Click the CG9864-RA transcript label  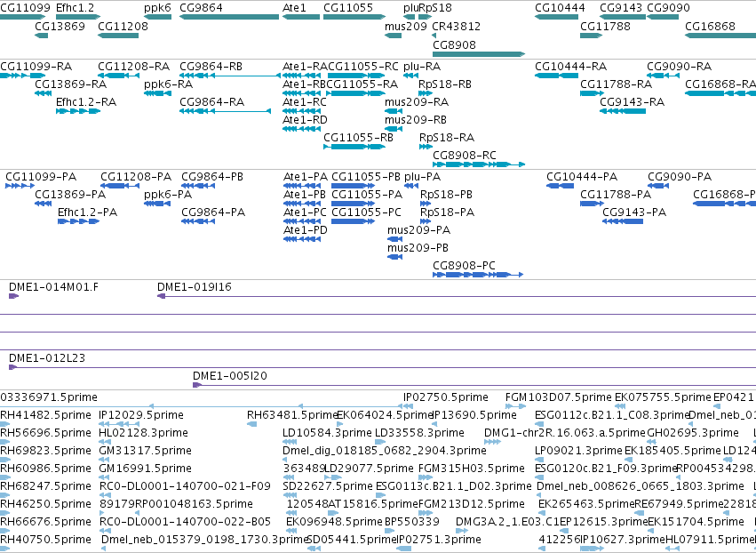pos(211,102)
